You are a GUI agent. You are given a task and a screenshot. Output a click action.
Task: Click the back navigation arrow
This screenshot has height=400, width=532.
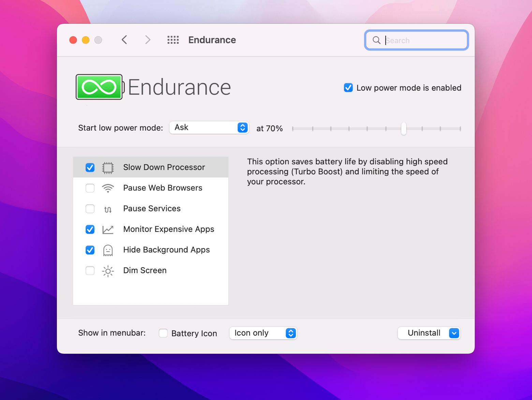point(124,40)
